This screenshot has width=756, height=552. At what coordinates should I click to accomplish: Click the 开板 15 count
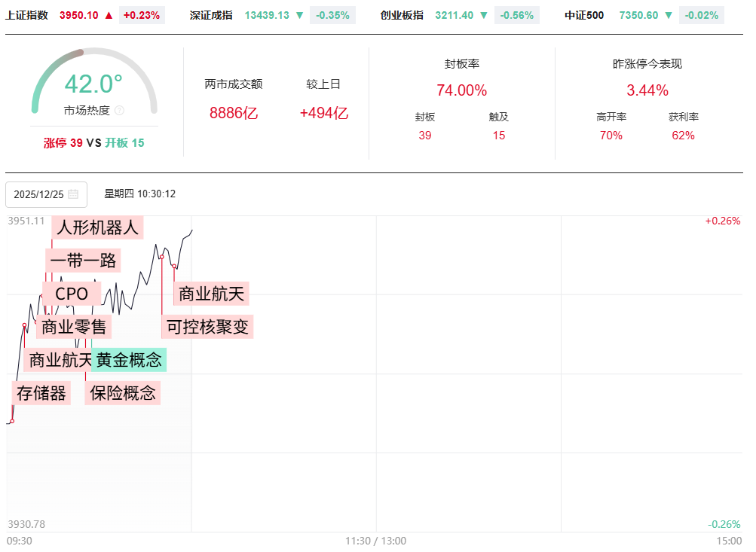click(124, 142)
